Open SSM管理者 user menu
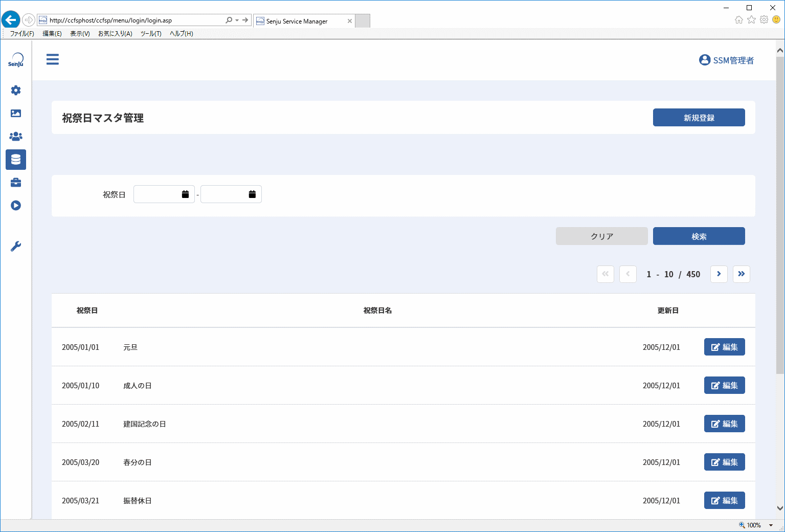Image resolution: width=785 pixels, height=532 pixels. 726,60
